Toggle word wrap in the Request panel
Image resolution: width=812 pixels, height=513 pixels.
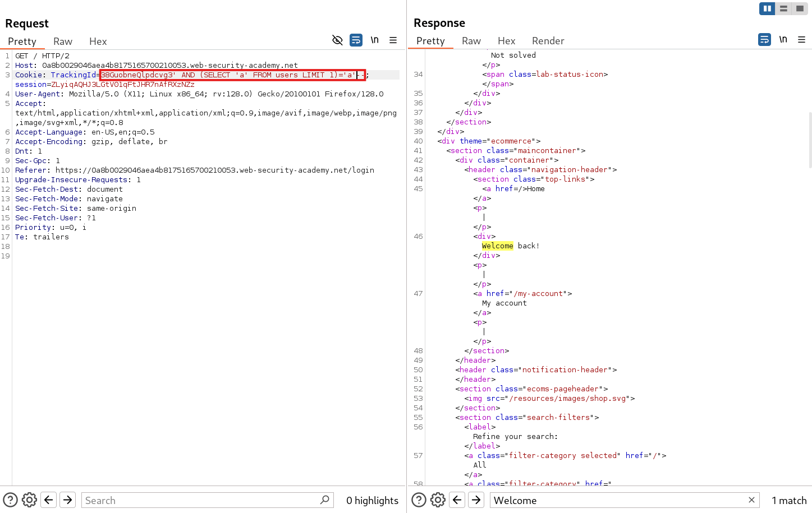(356, 40)
